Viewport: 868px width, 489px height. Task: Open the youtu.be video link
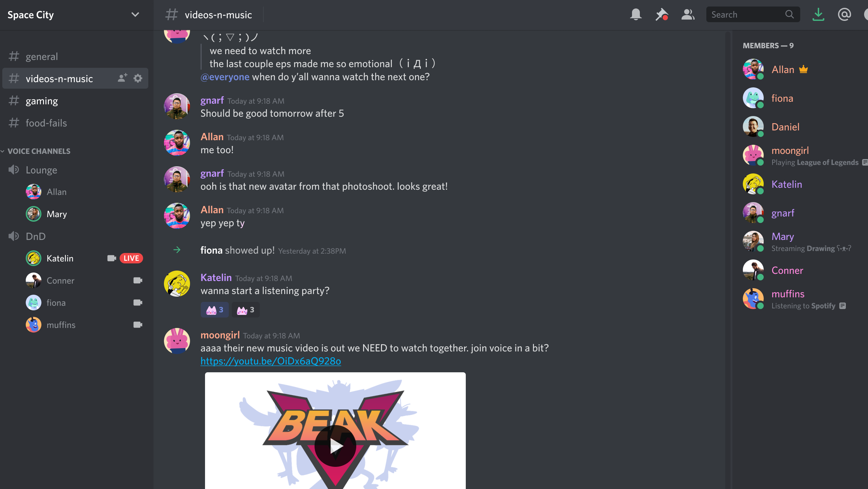point(271,361)
